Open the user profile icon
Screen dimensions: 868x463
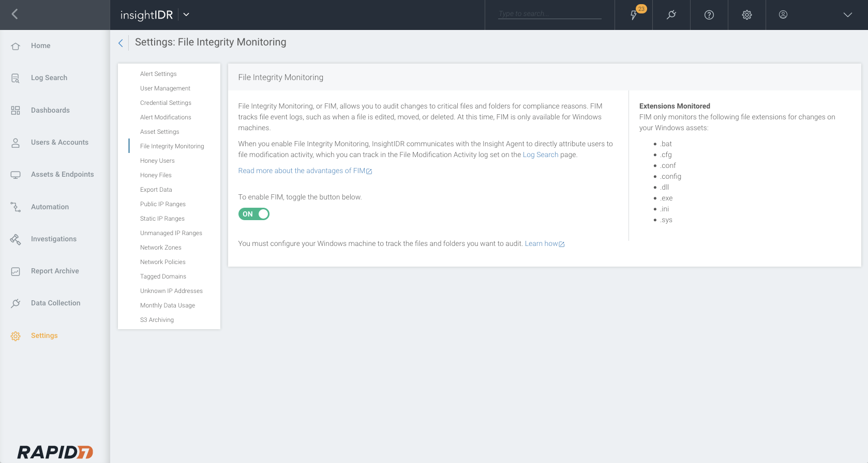click(x=783, y=15)
